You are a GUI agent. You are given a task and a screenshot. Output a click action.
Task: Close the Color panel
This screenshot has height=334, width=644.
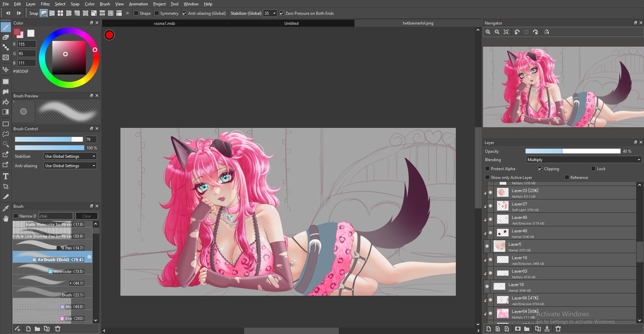point(97,23)
